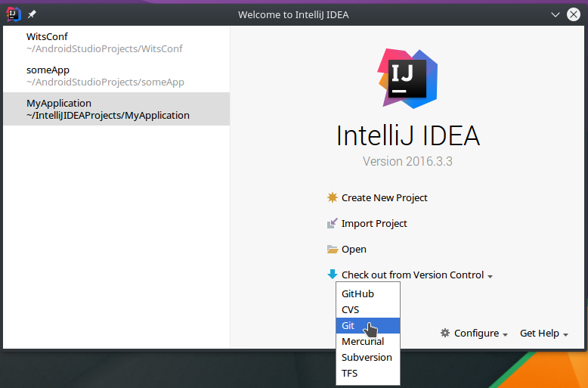Viewport: 588px width, 388px height.
Task: Open the Get Help dropdown menu
Action: 543,334
